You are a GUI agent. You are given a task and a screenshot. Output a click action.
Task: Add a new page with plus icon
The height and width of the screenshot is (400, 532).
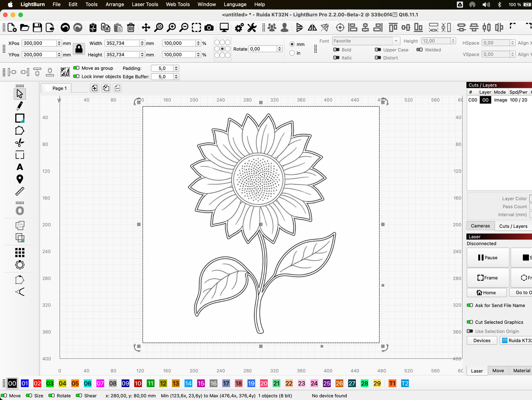point(94,88)
